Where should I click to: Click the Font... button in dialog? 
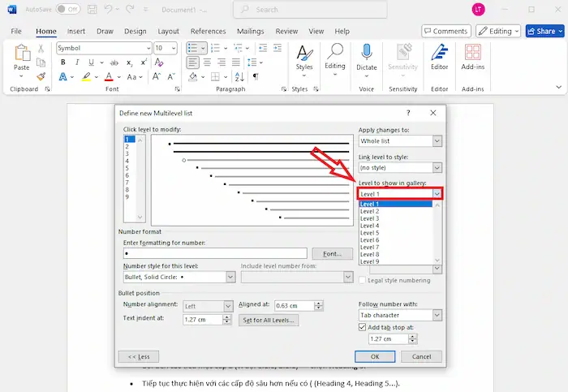(x=332, y=254)
